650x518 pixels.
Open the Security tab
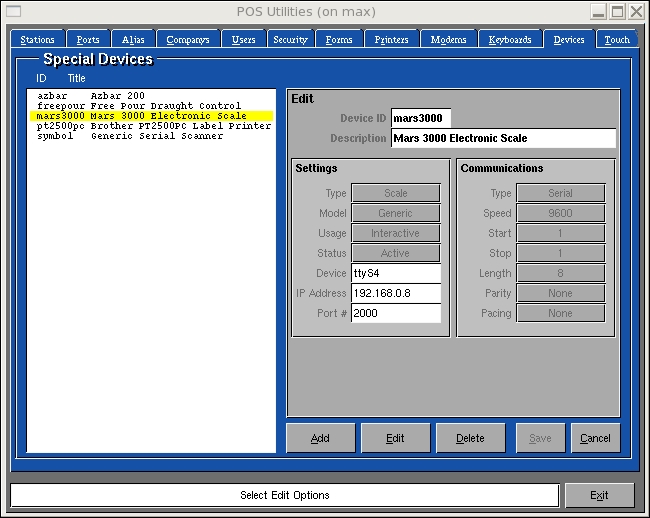pos(290,40)
